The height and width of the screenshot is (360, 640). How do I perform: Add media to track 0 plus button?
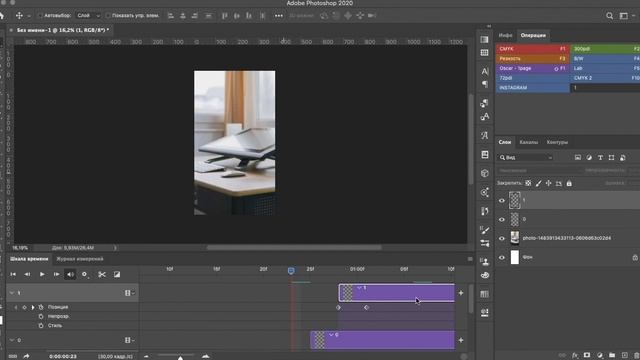(x=461, y=340)
